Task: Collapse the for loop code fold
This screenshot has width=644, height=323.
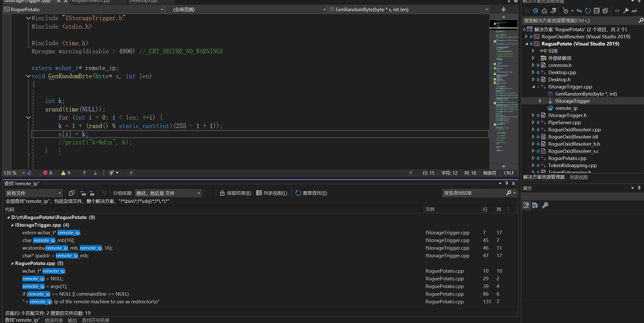Action: click(x=28, y=118)
